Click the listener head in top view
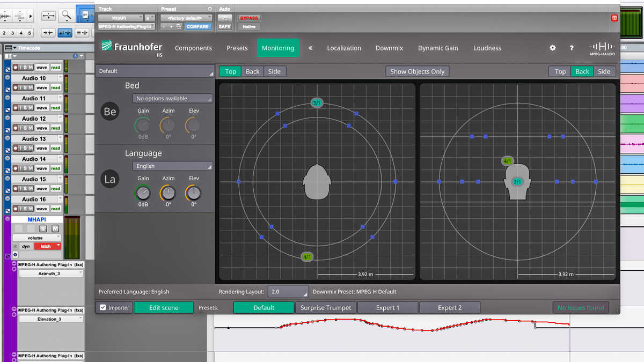This screenshot has height=362, width=644. [x=317, y=182]
